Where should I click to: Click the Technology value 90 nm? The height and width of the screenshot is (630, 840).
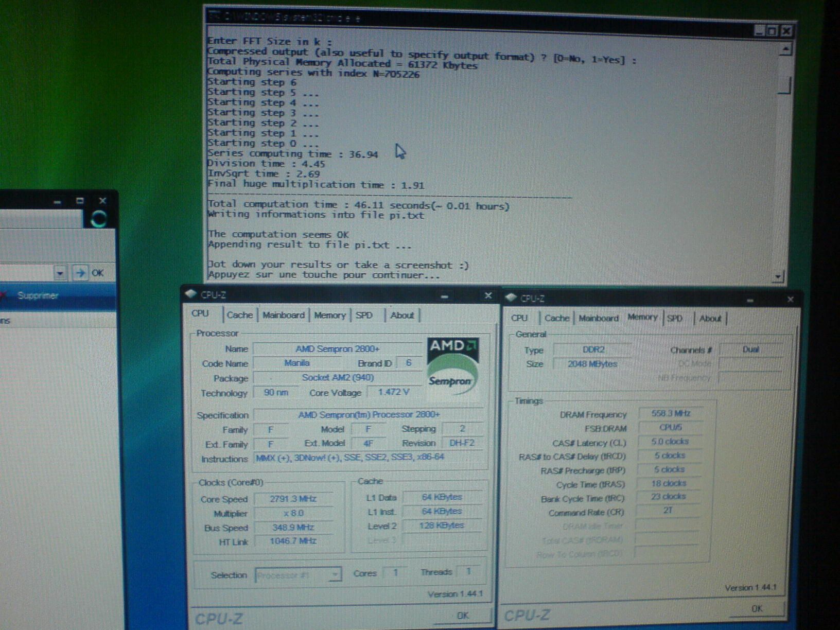pyautogui.click(x=276, y=392)
